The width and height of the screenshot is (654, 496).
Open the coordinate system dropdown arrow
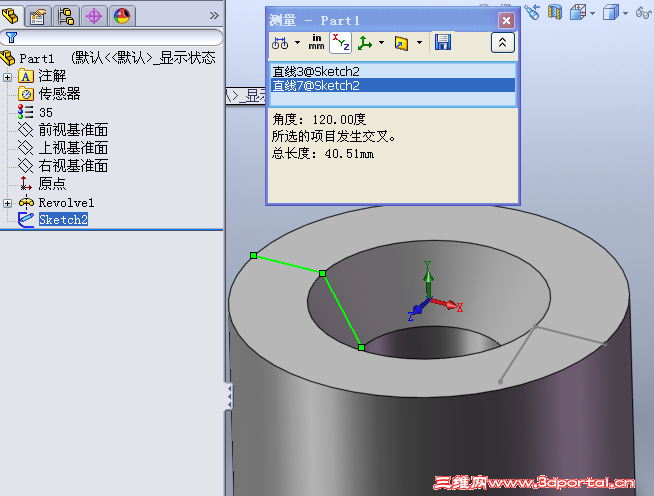point(381,43)
